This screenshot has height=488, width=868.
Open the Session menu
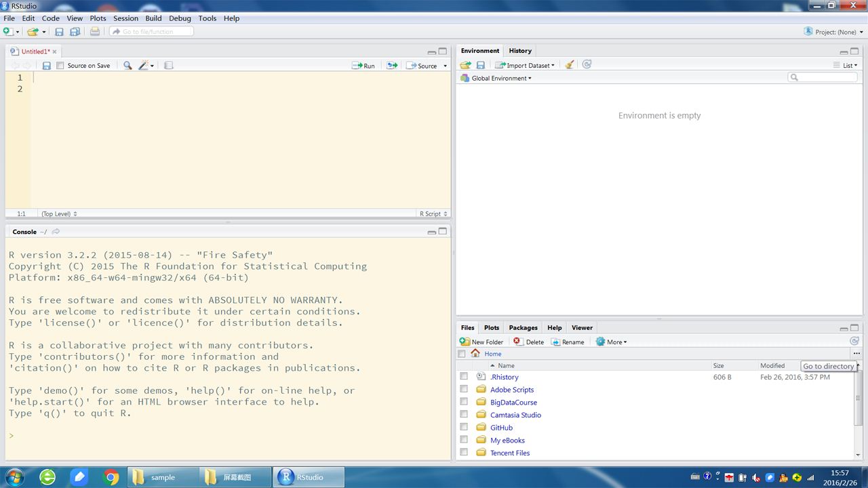click(x=125, y=18)
